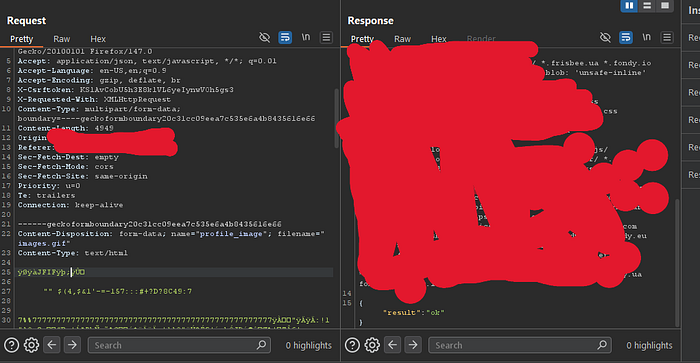The image size is (700, 363).
Task: Click Content-Type: text/html line
Action: point(73,253)
